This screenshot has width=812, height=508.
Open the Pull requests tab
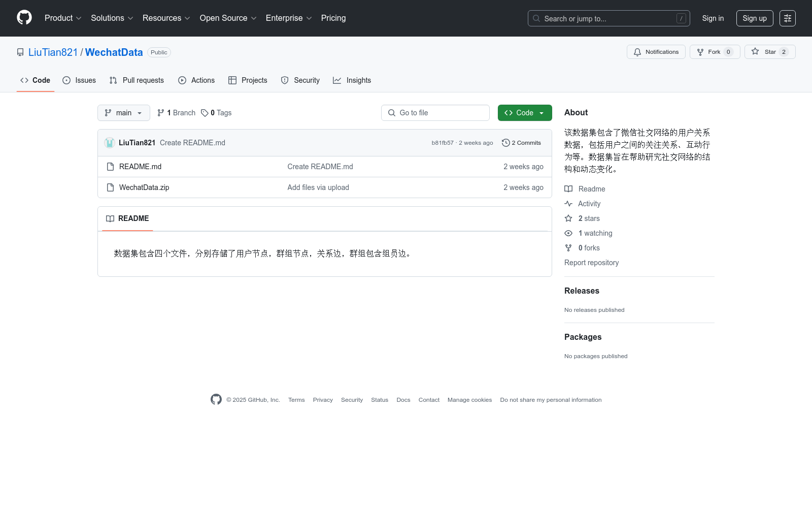pyautogui.click(x=137, y=80)
